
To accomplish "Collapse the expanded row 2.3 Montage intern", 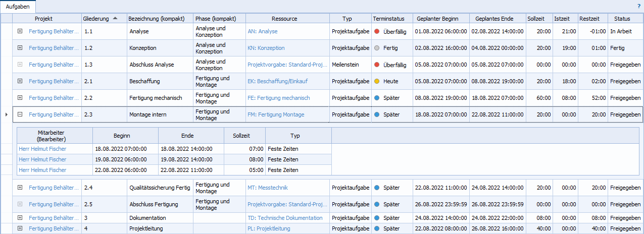I will [x=20, y=114].
